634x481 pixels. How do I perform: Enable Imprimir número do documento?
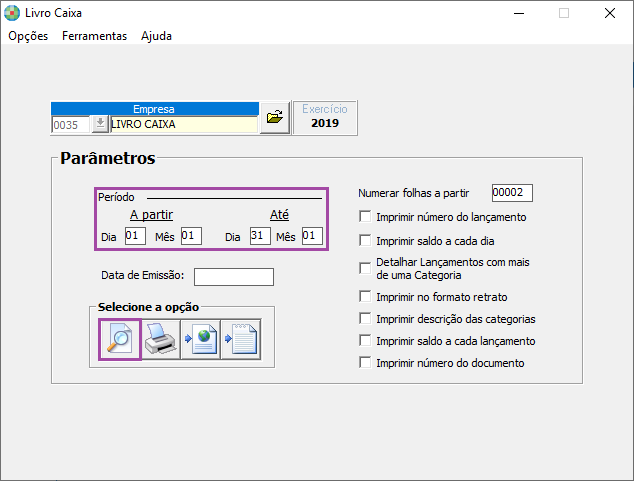coord(365,363)
